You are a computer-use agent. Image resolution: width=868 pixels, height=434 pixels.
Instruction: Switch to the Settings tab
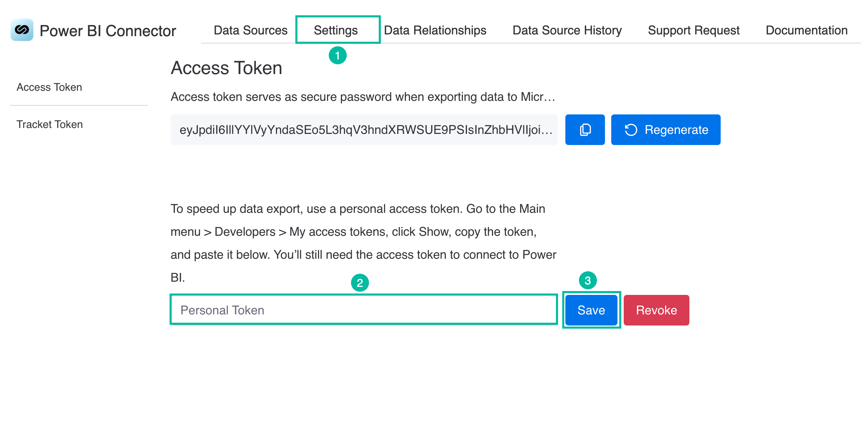pyautogui.click(x=336, y=30)
